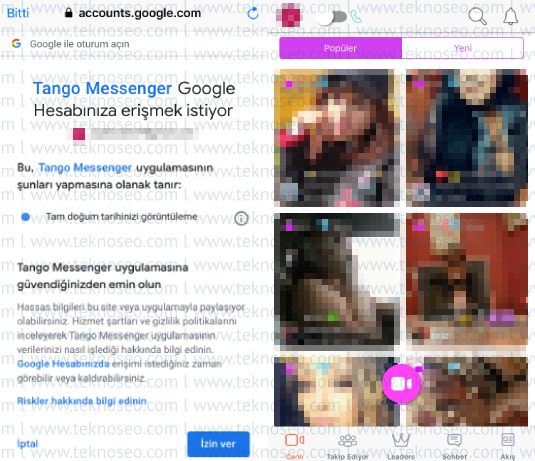This screenshot has height=461, width=535.
Task: Open Leaders crown tab
Action: pyautogui.click(x=401, y=446)
